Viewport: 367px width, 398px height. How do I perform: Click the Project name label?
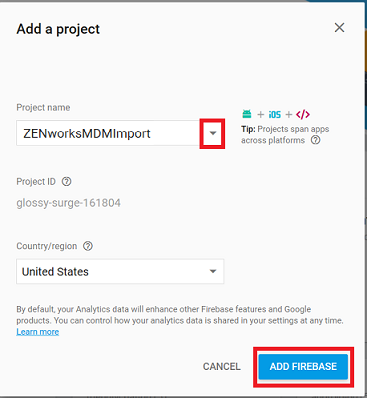point(43,107)
